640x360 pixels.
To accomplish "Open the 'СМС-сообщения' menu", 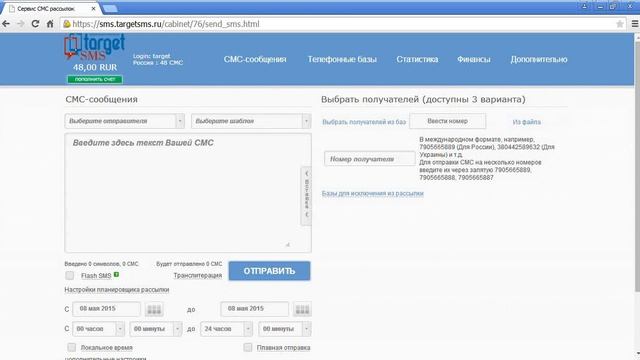I will point(255,59).
